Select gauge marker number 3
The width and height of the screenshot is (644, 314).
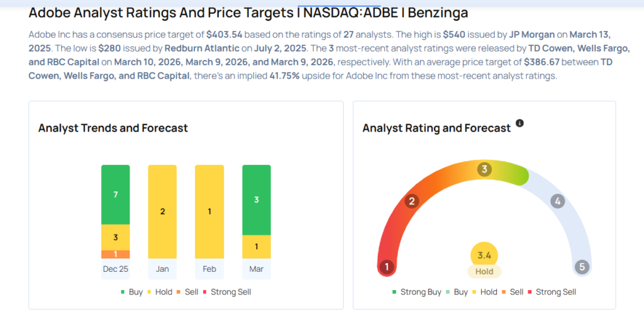click(x=484, y=169)
